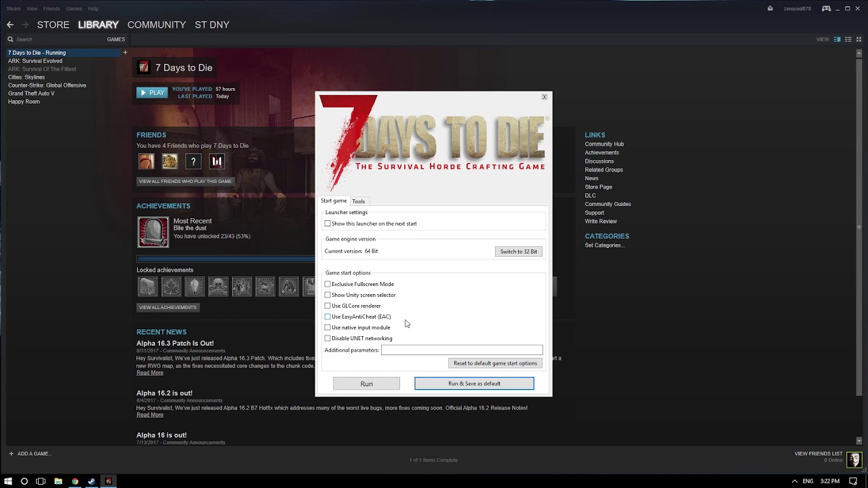Open Steam from the taskbar

click(x=92, y=481)
